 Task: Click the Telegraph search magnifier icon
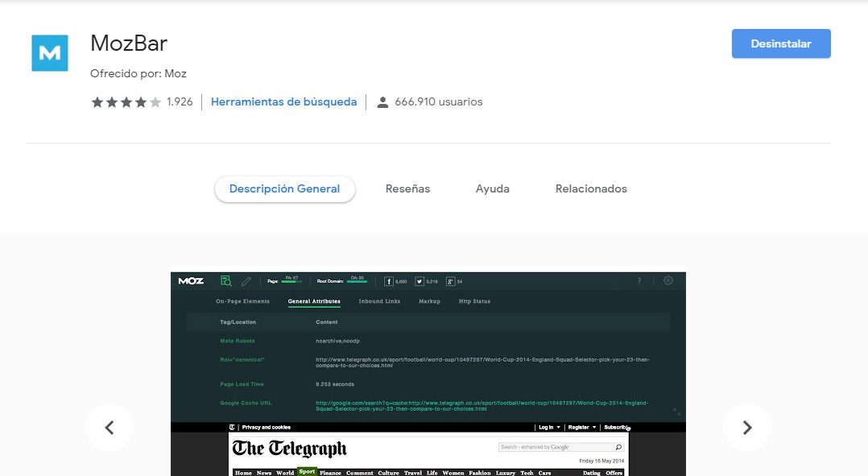[x=619, y=447]
